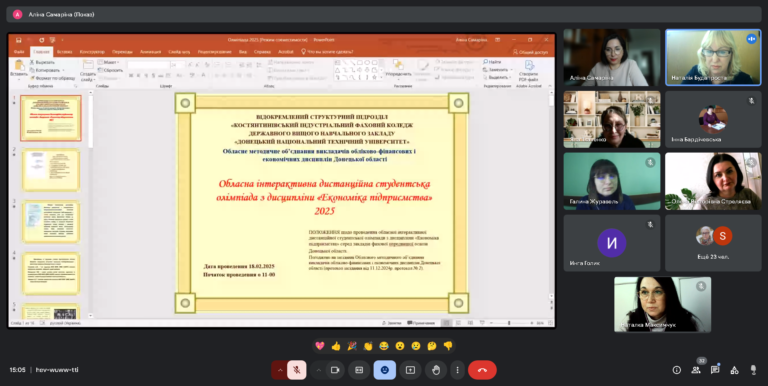Click the pink avatar next to Аліна Самаріна (Показ)
Image resolution: width=768 pixels, height=386 pixels.
[17, 14]
